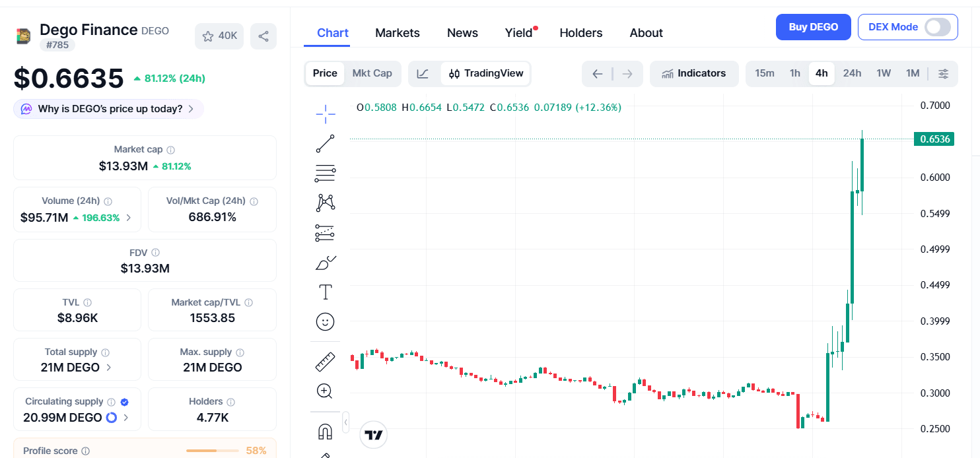Image resolution: width=980 pixels, height=458 pixels.
Task: Select the trend line drawing tool
Action: click(x=325, y=144)
